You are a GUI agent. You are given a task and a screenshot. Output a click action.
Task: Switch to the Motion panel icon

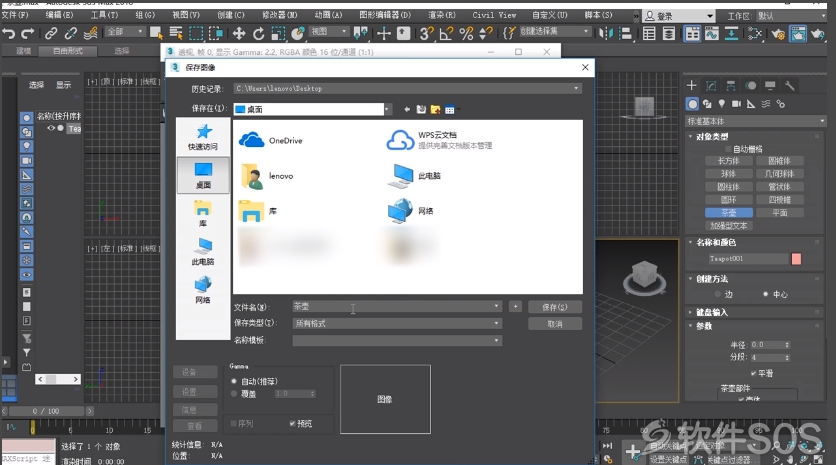[751, 86]
